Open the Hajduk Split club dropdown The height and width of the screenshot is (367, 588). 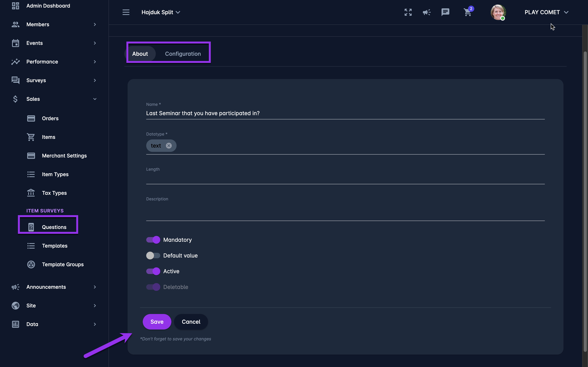[x=161, y=12]
